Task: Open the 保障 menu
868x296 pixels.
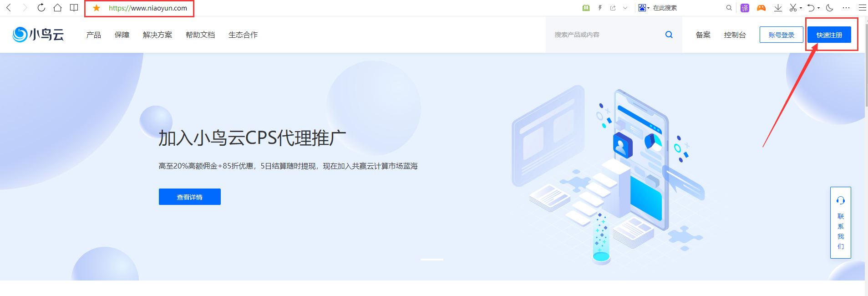Action: tap(122, 35)
